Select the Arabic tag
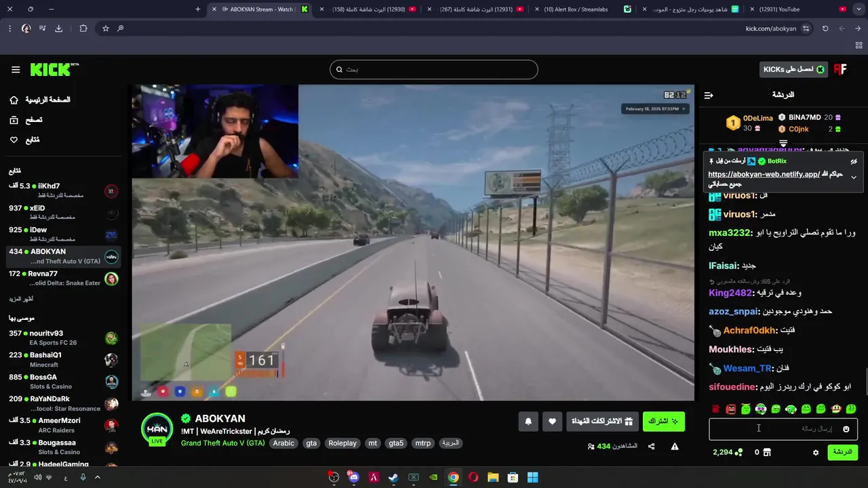 (283, 443)
